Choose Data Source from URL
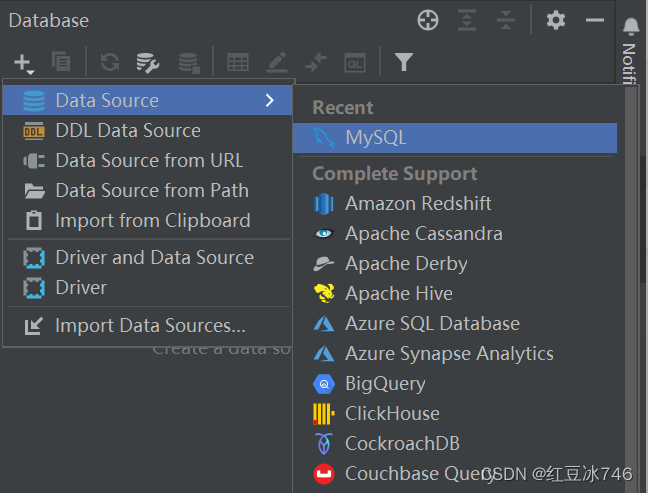The image size is (648, 493). [148, 161]
